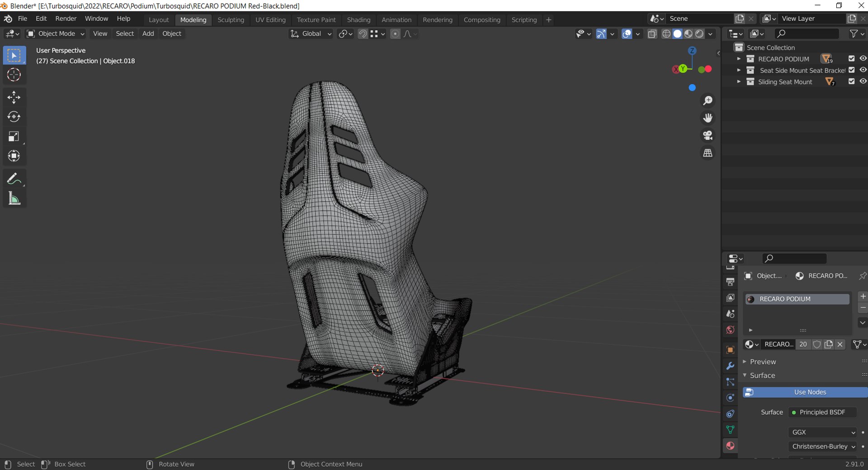Switch to Rendered viewport shading
Image resolution: width=868 pixels, height=470 pixels.
699,33
